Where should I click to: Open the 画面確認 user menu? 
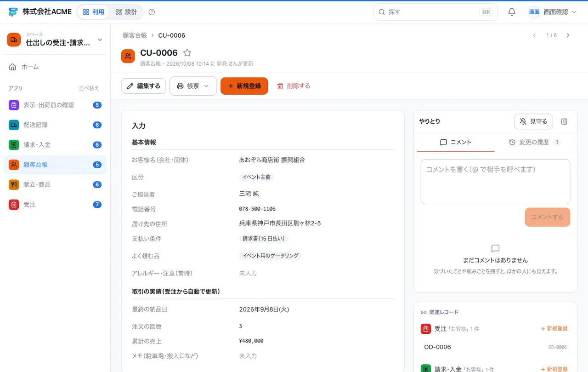click(x=553, y=12)
